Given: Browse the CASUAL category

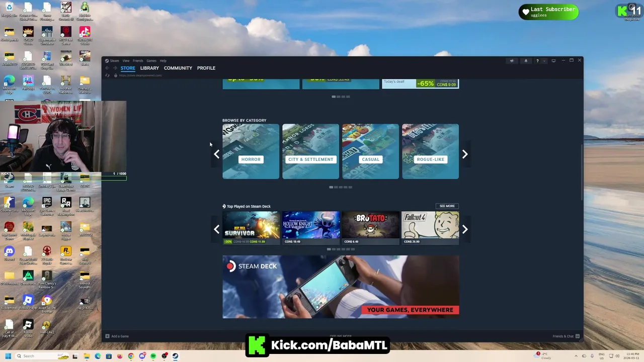Looking at the screenshot, I should tap(370, 151).
